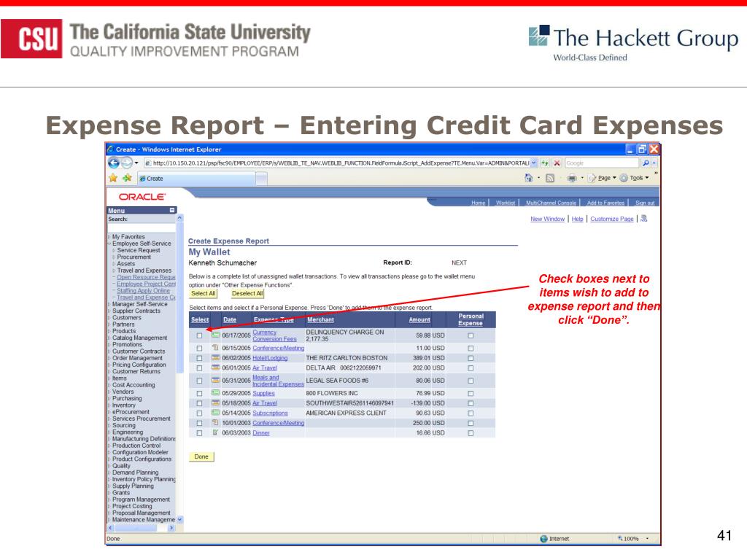Click the browser Forward arrow button
Viewport: 747px width, 560px height.
[x=126, y=163]
